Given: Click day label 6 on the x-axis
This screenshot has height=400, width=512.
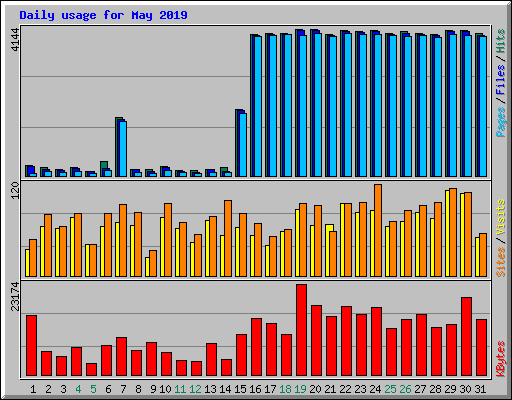Looking at the screenshot, I should pos(108,389).
